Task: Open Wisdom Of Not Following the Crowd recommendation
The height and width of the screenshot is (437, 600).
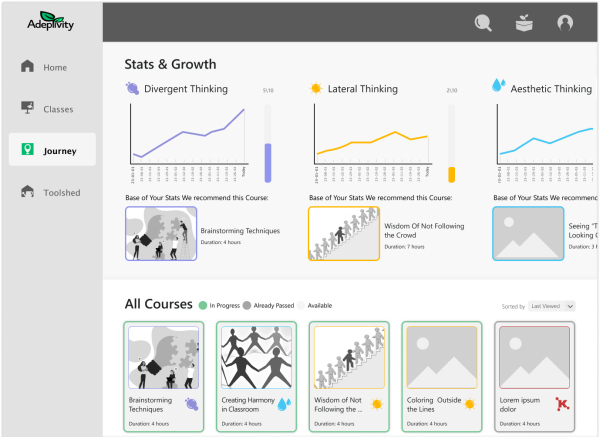Action: point(424,231)
